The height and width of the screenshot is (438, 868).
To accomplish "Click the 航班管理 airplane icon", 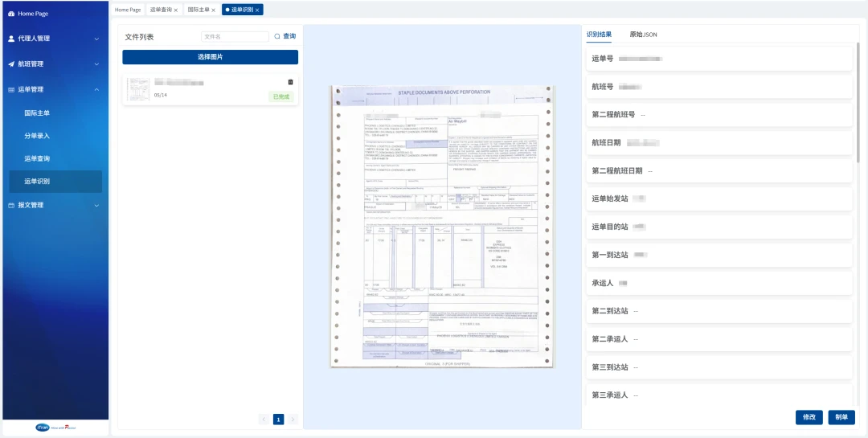I will (11, 63).
